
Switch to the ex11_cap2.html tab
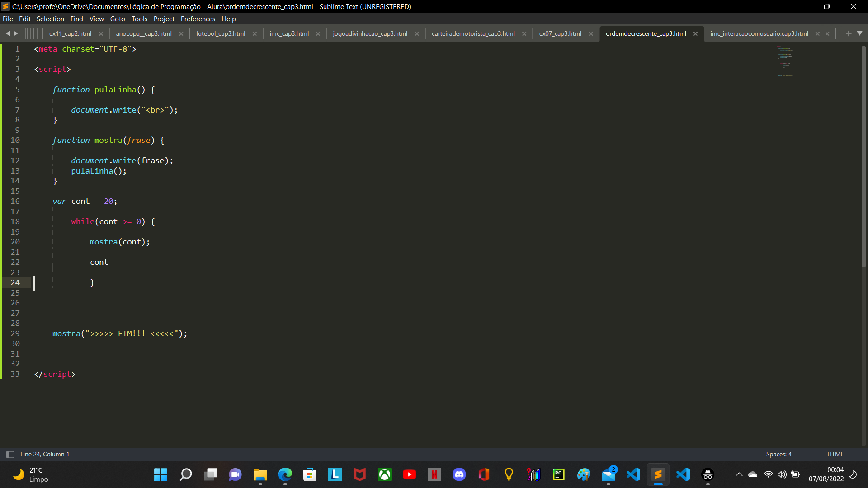[x=71, y=33]
